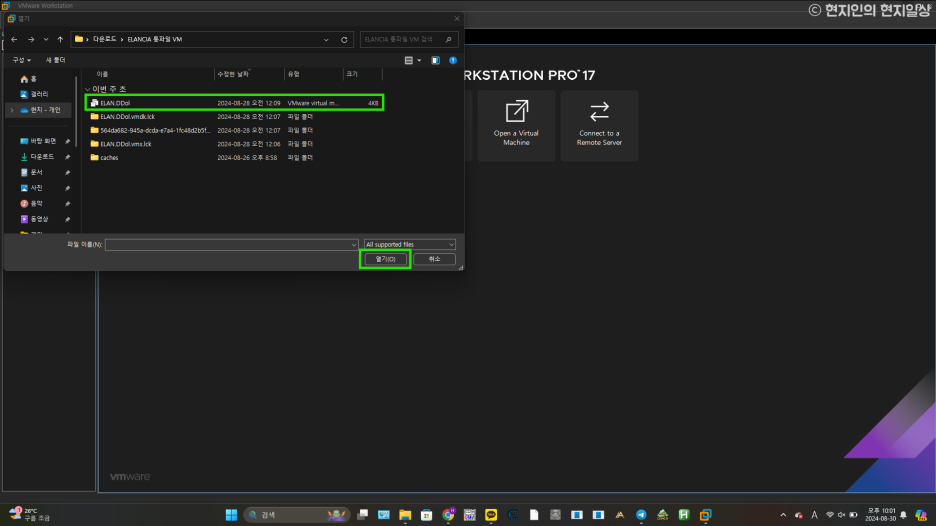Open the 파일 이름 history dropdown arrow
Screen dimensions: 936x526
pos(354,245)
